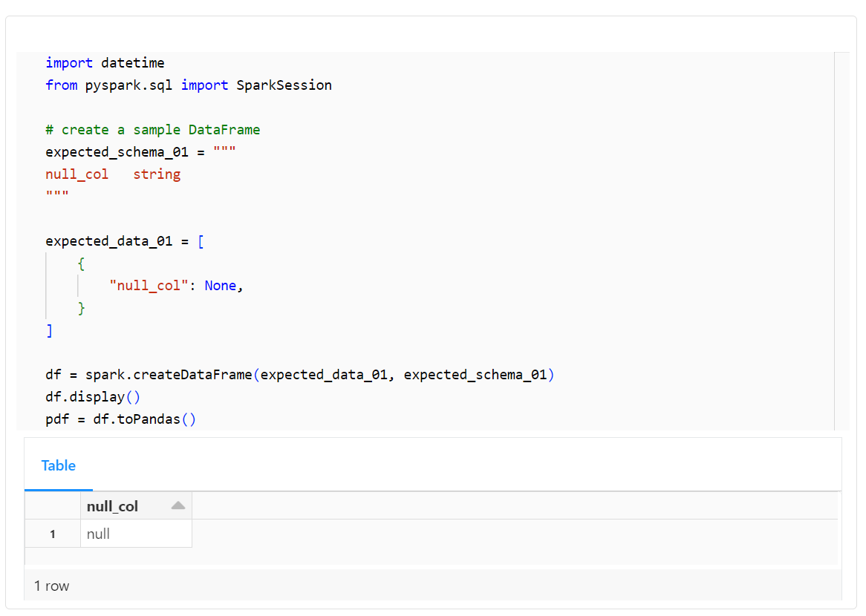Click the '1 row' status text
866x616 pixels.
tap(51, 586)
